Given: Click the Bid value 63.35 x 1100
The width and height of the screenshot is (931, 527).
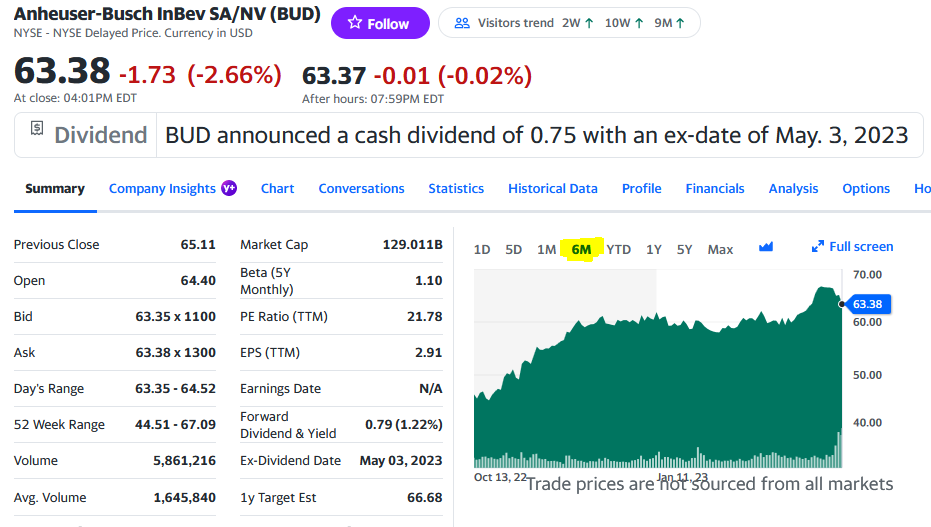Looking at the screenshot, I should click(x=175, y=316).
